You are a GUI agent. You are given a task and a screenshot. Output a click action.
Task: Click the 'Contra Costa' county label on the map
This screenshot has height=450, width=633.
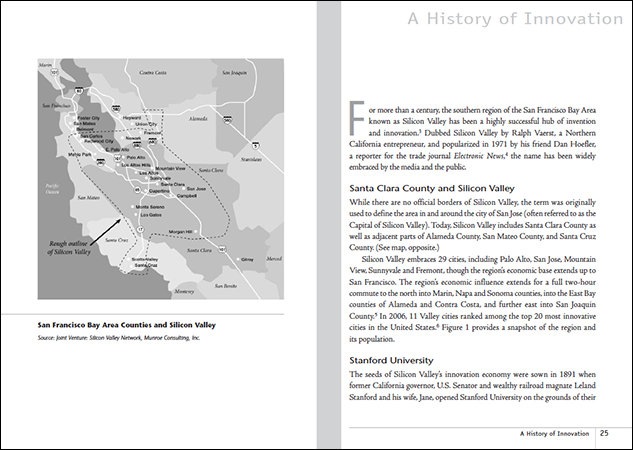tap(153, 73)
